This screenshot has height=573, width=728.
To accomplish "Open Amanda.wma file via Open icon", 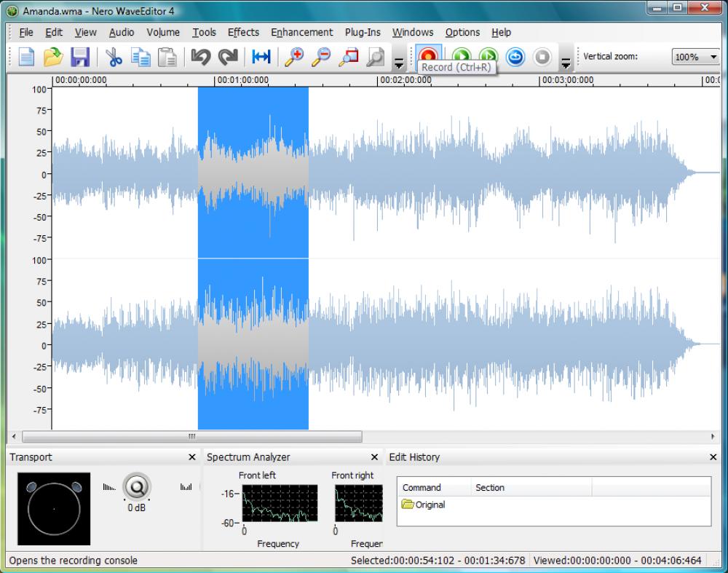I will (x=54, y=57).
